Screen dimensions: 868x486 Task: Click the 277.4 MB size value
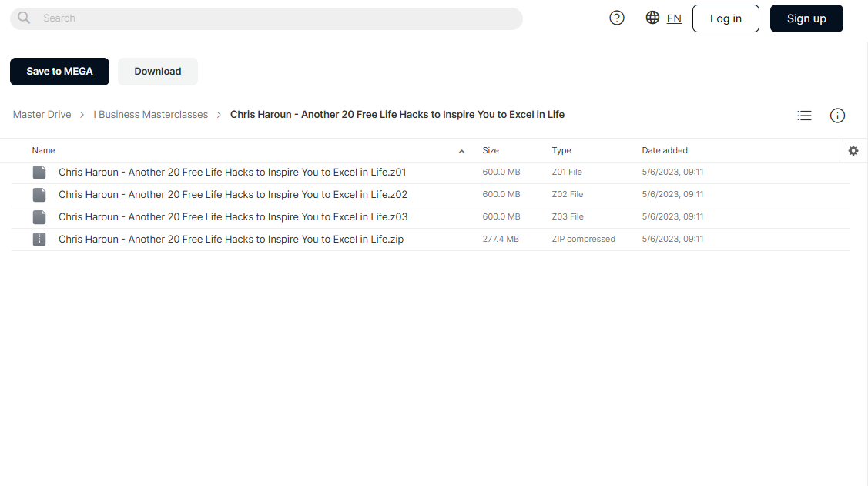click(501, 239)
